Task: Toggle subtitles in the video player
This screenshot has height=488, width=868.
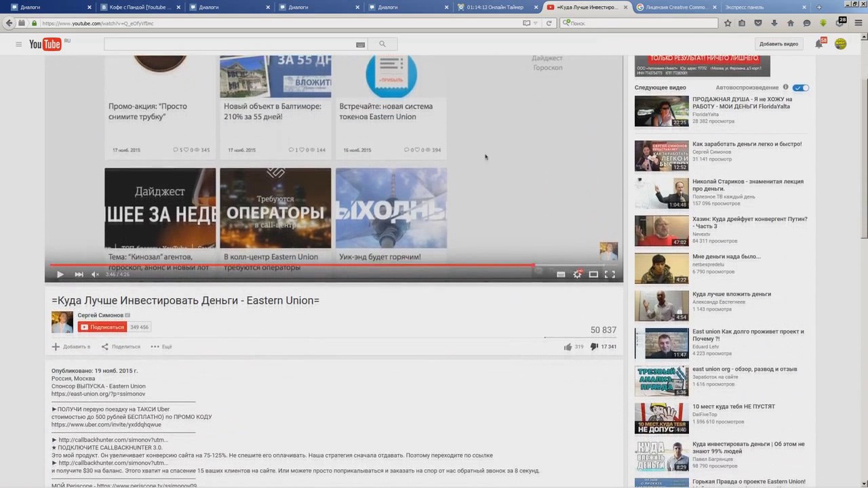Action: [561, 274]
